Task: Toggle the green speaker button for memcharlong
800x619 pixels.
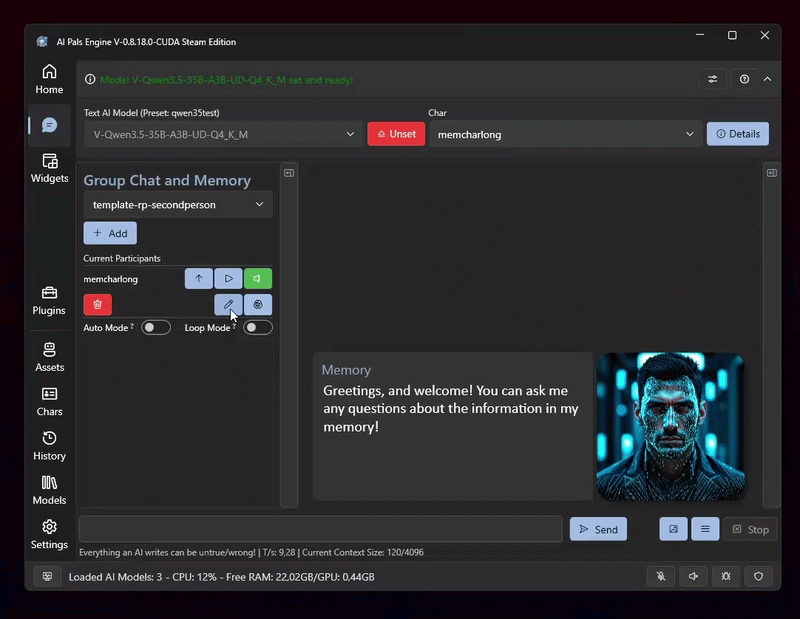Action: [258, 279]
